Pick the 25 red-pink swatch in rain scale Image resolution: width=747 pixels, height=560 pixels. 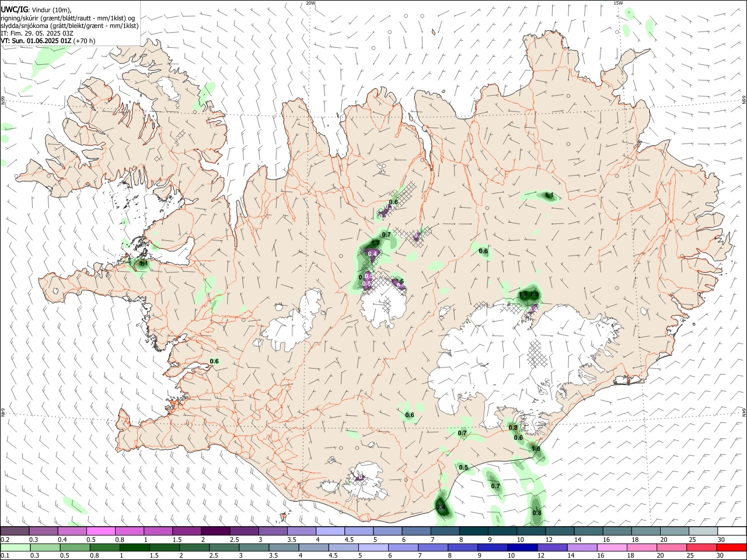[701, 548]
